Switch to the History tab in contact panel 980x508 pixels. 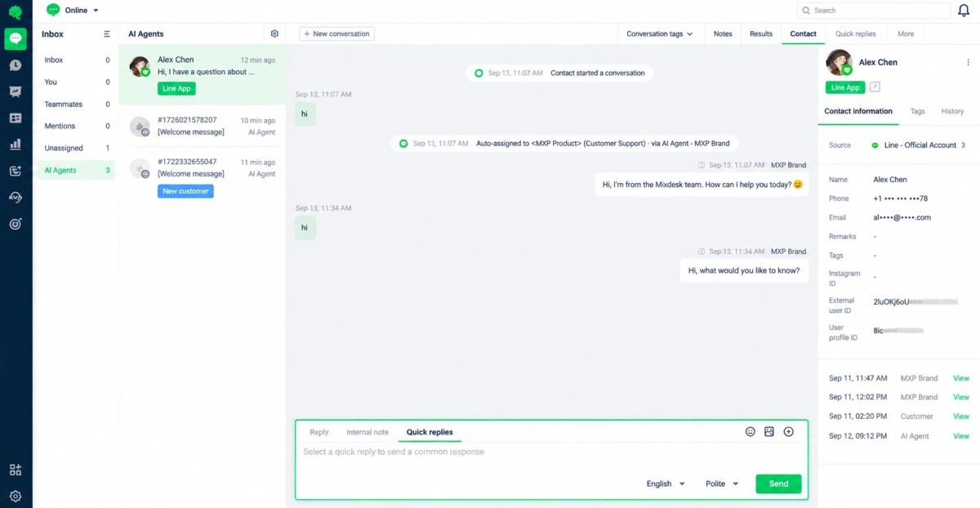[952, 111]
